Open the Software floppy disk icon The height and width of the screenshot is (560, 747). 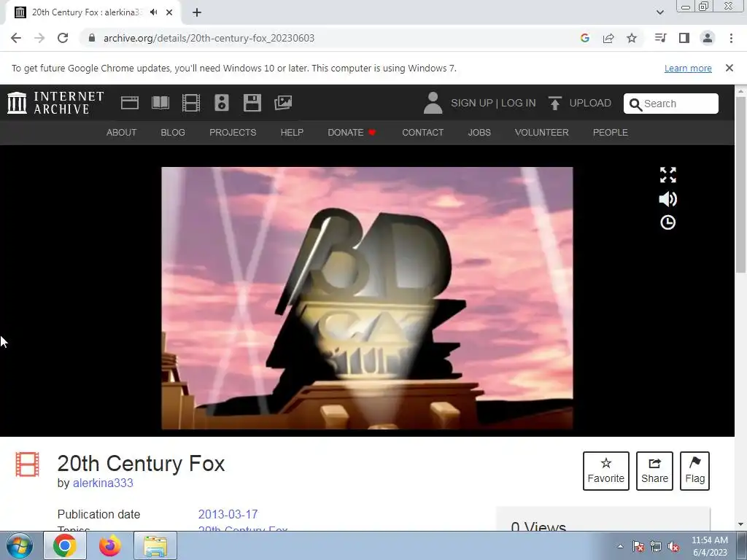tap(252, 103)
